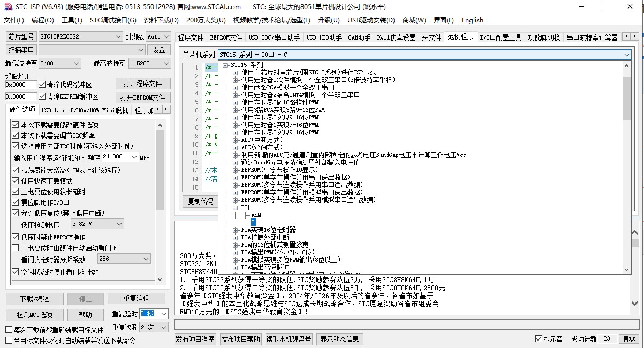Click the 清零 counter button
The width and height of the screenshot is (644, 348).
point(629,339)
